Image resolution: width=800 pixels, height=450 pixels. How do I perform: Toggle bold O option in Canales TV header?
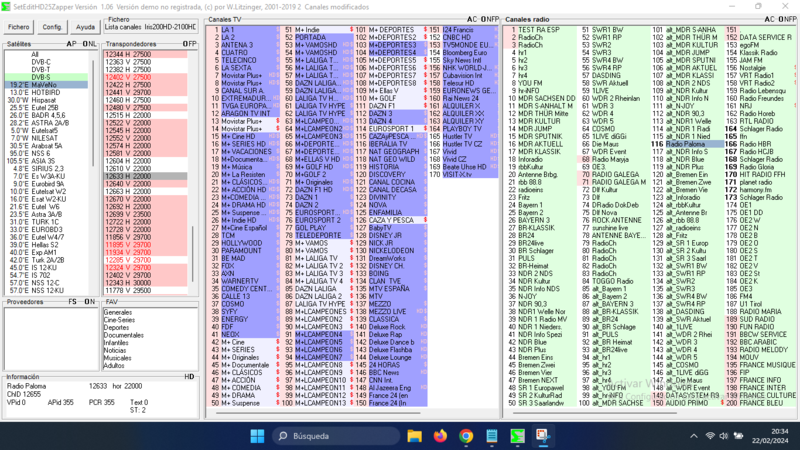click(483, 19)
